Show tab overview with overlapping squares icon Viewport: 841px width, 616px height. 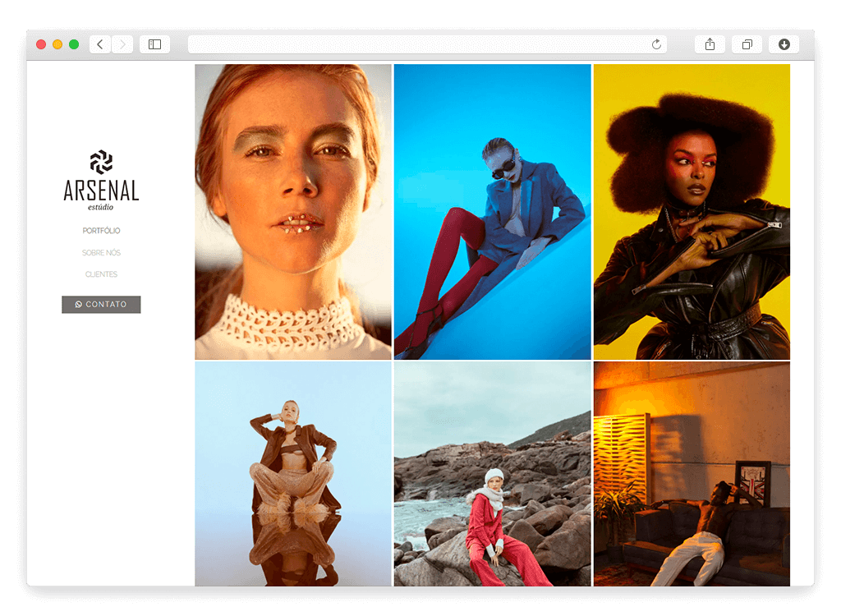(747, 44)
